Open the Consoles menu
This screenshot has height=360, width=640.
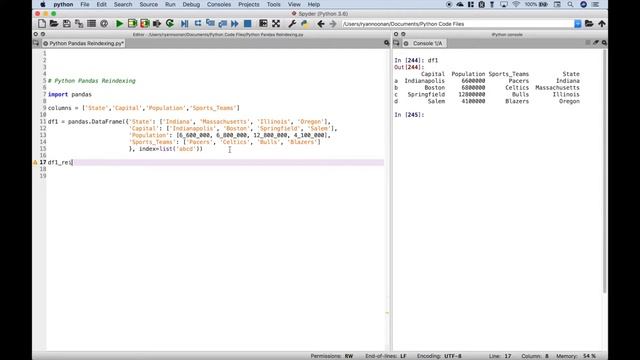tap(219, 4)
